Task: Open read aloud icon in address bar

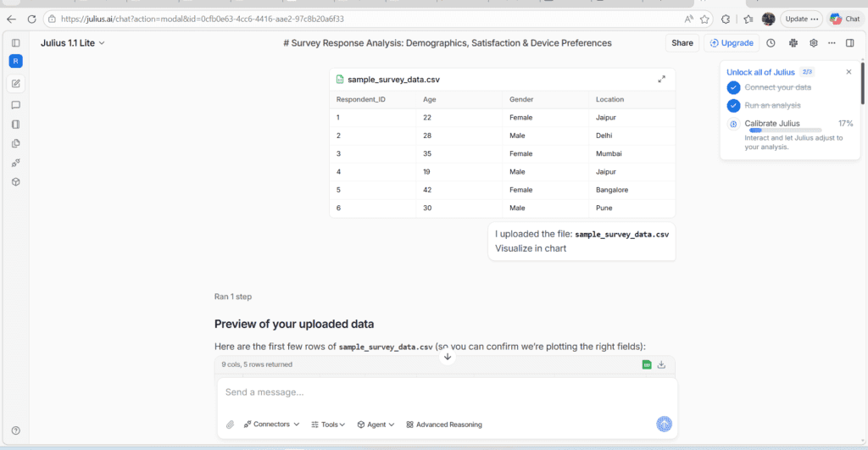Action: (688, 19)
